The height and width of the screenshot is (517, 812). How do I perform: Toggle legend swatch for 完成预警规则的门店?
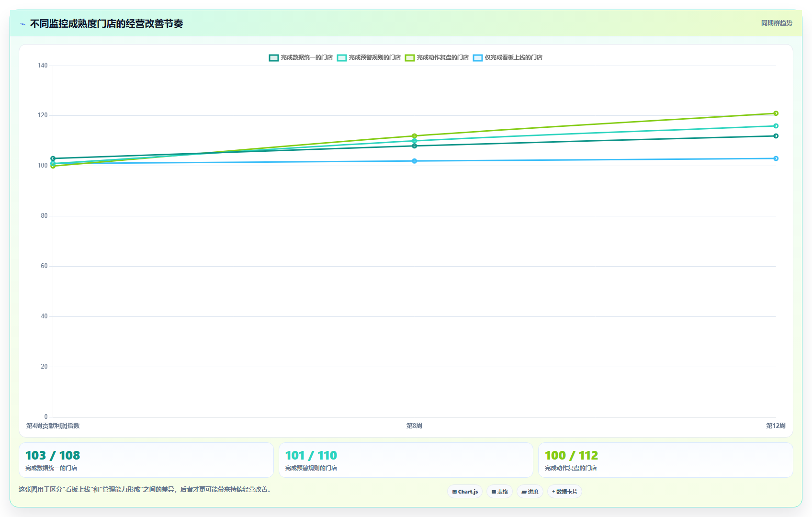tap(342, 57)
